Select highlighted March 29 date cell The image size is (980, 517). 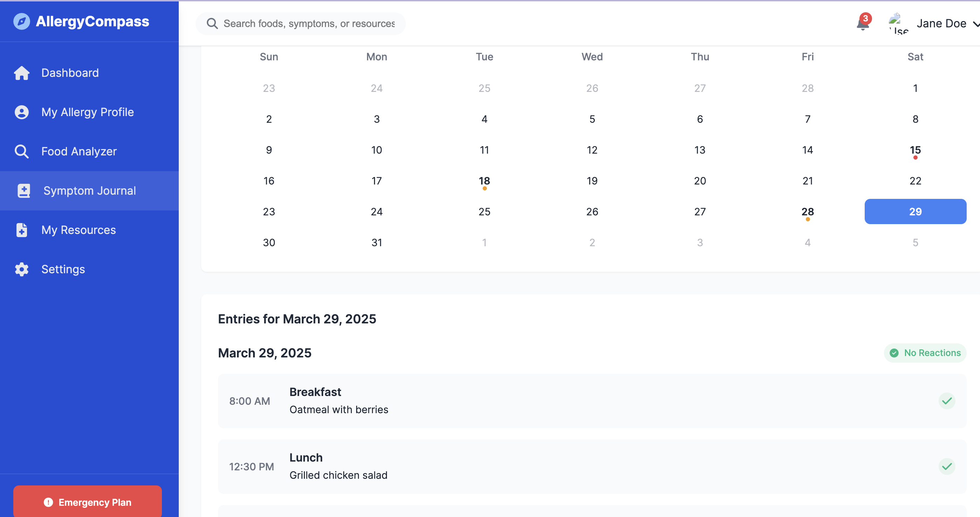pyautogui.click(x=915, y=211)
